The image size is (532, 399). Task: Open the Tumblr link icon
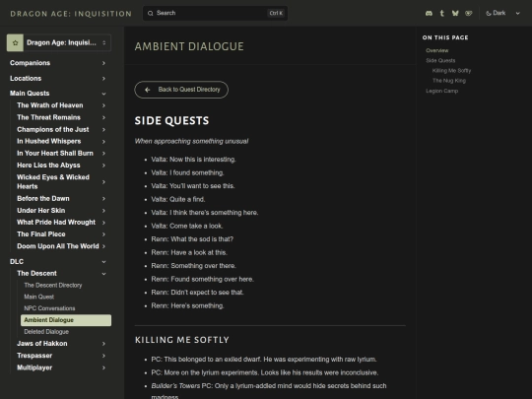[441, 13]
